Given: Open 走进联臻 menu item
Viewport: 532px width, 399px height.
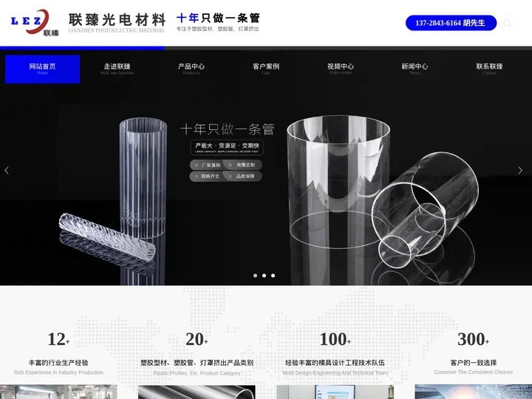Looking at the screenshot, I should [117, 69].
